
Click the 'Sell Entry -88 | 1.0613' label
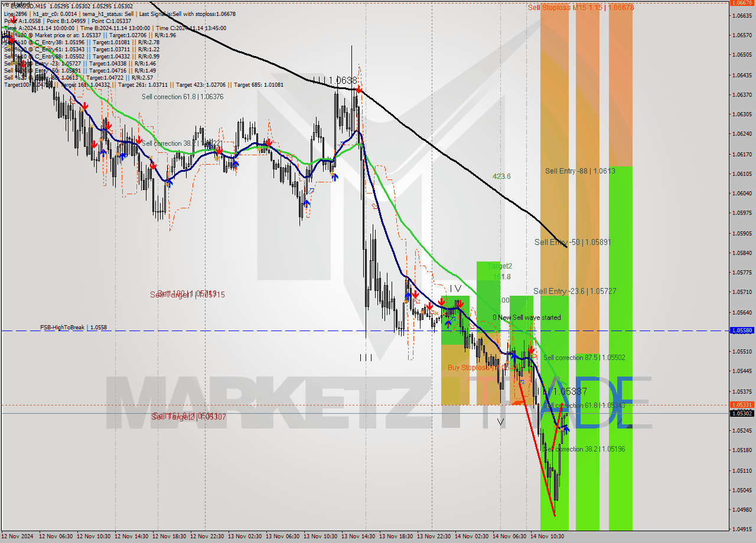(x=579, y=171)
